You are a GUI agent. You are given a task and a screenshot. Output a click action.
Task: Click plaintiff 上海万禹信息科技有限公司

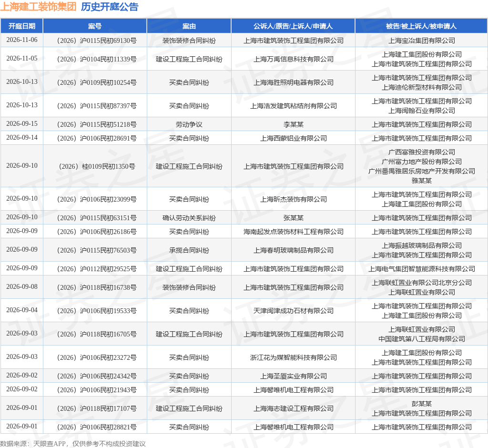(x=294, y=59)
